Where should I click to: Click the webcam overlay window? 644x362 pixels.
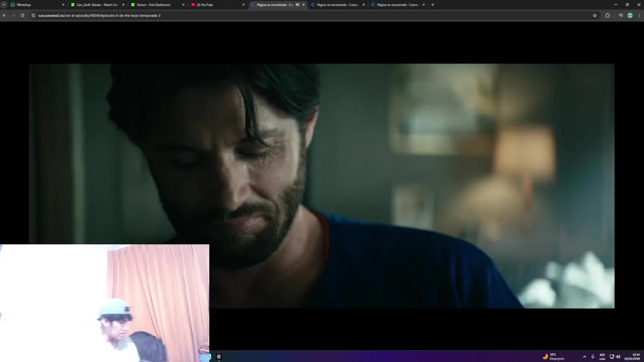105,303
